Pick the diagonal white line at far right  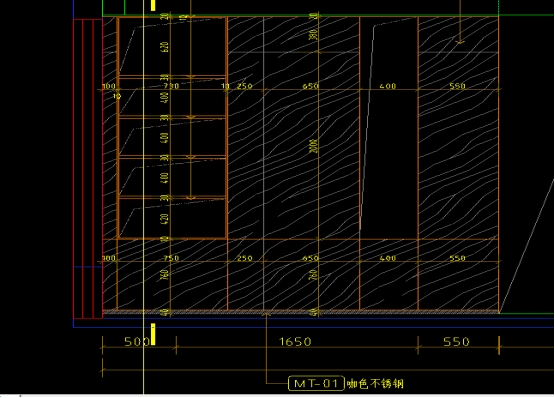pyautogui.click(x=527, y=246)
